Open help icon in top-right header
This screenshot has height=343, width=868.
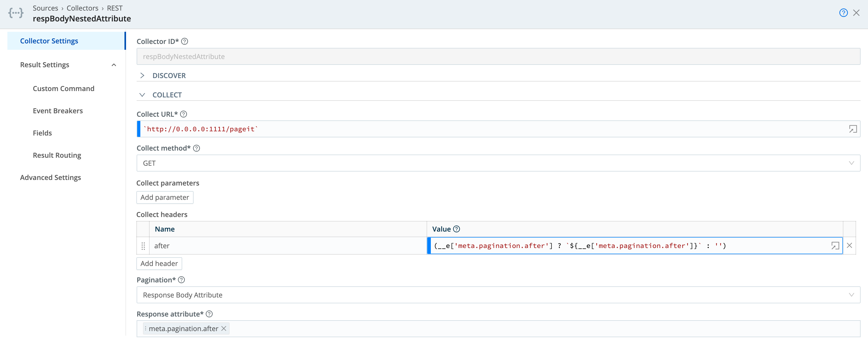tap(843, 13)
